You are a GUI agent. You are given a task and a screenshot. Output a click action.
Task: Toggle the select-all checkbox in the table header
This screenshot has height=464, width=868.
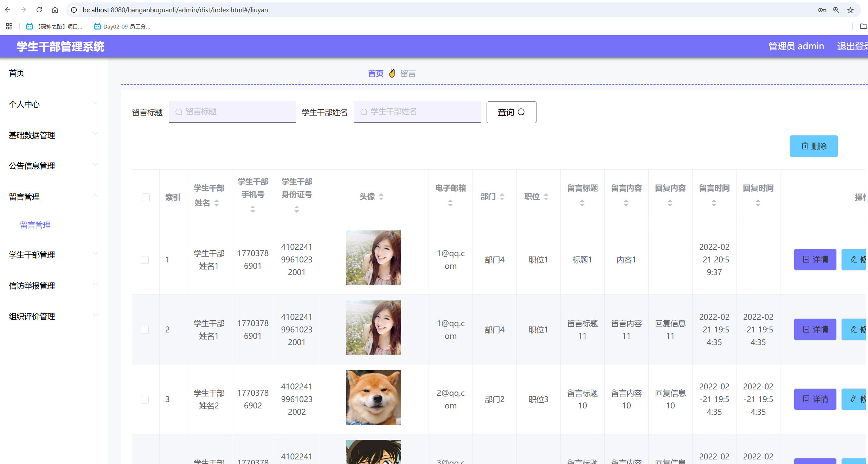[146, 197]
